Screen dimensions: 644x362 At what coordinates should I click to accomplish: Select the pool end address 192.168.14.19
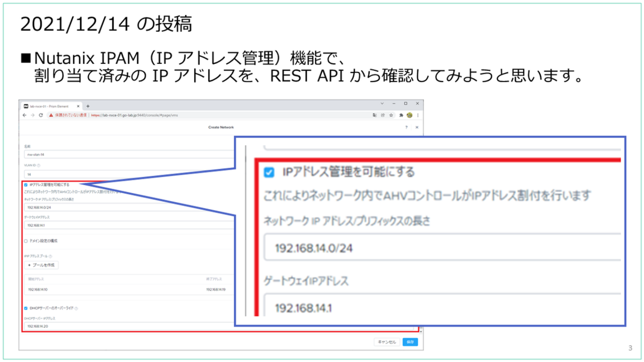coord(215,290)
